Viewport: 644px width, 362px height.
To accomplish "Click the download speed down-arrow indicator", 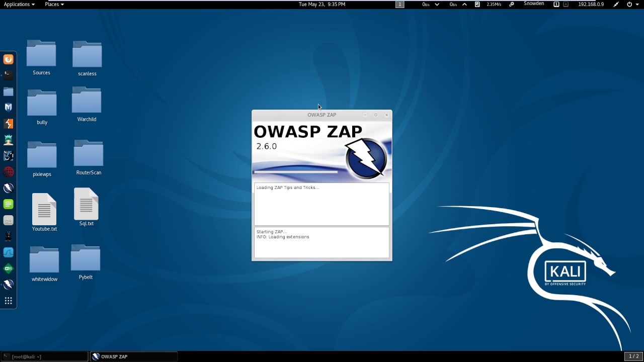I will click(437, 4).
